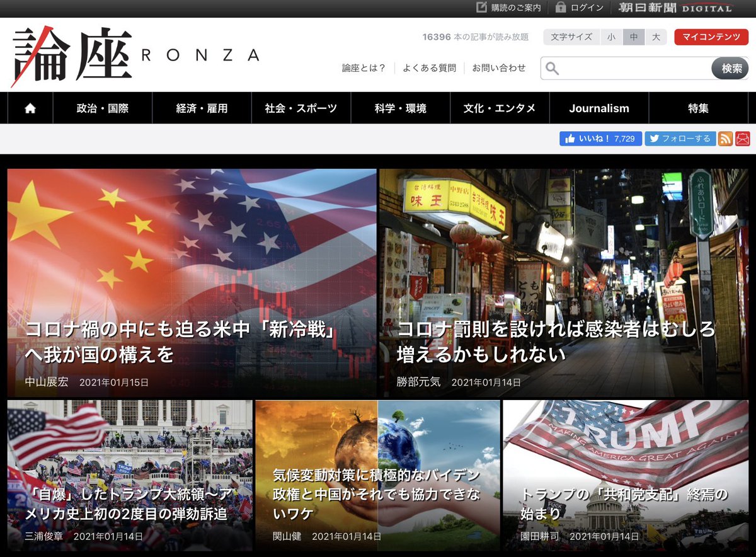Image resolution: width=756 pixels, height=557 pixels.
Task: Click the magnifier icon in search box
Action: pos(553,68)
